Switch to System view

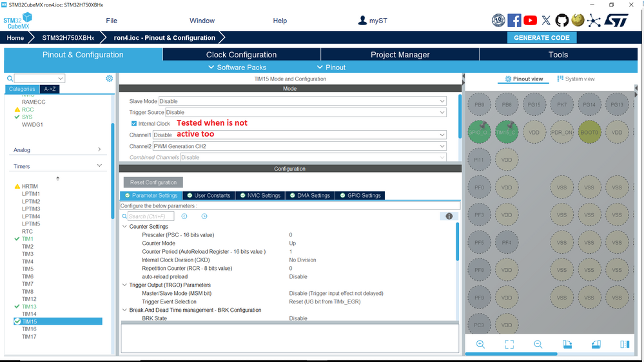[576, 79]
